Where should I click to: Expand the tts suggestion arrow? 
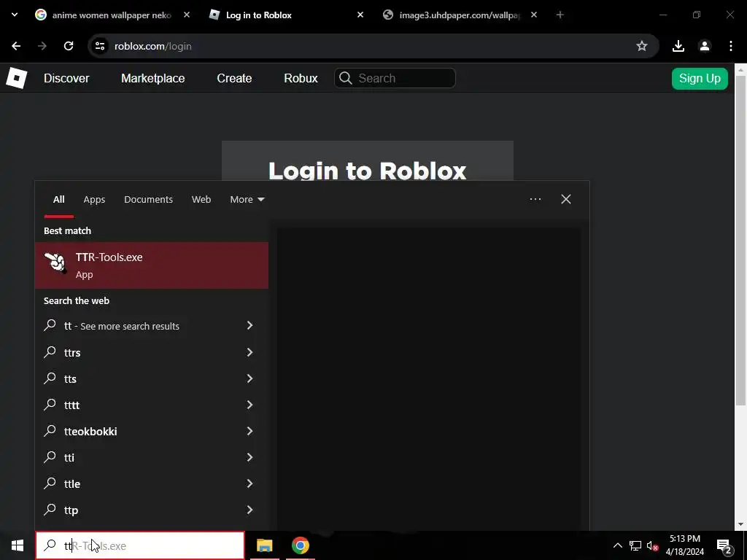coord(249,378)
